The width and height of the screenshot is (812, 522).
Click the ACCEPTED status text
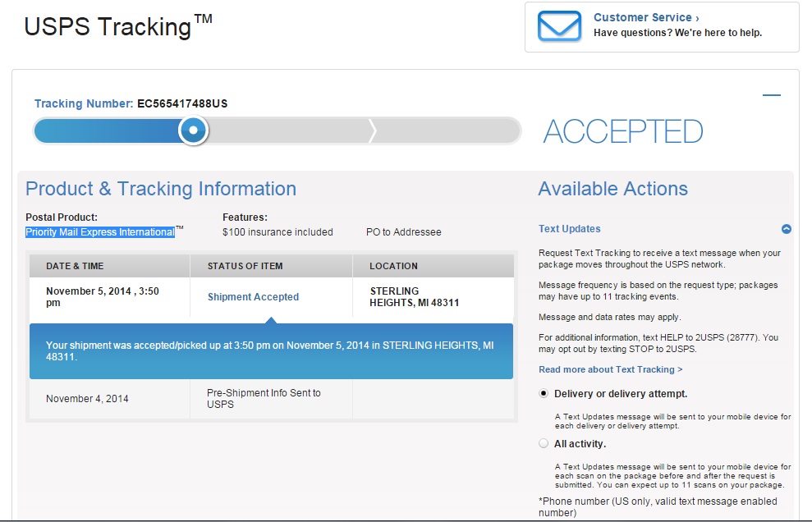(x=623, y=131)
